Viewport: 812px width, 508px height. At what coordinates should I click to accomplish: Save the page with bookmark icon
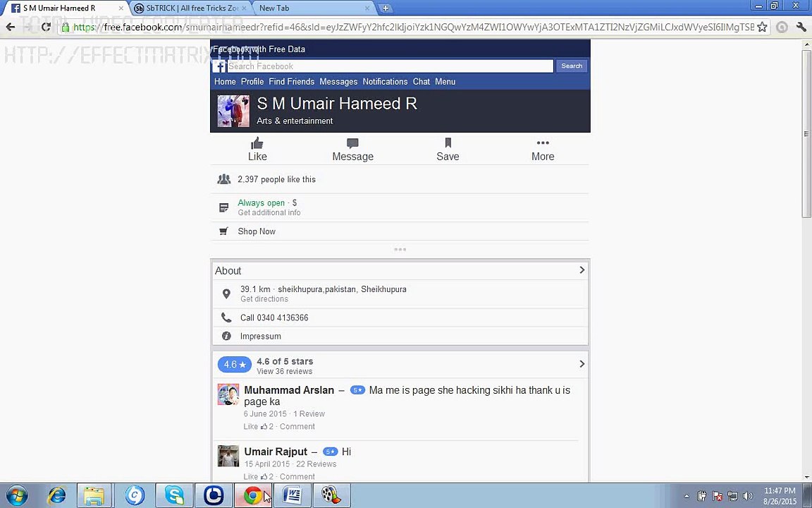(448, 143)
